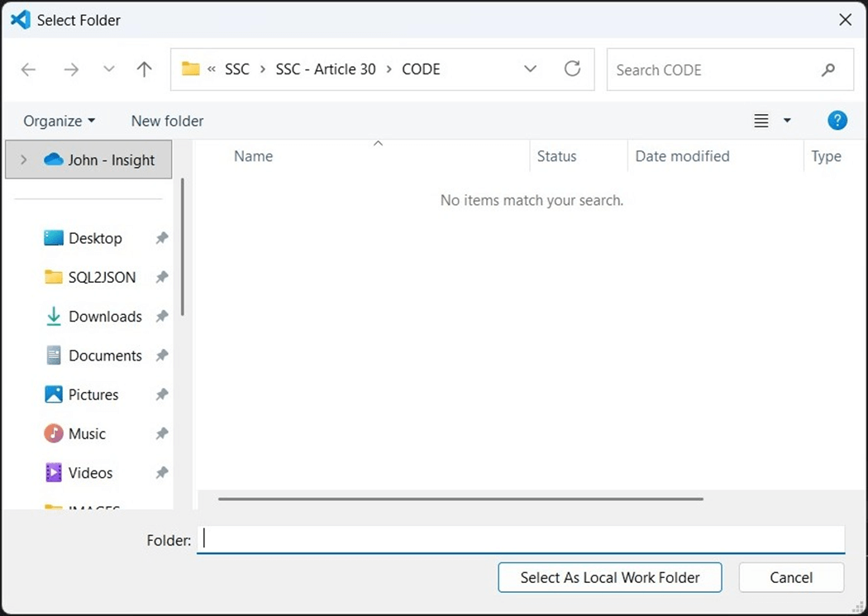The width and height of the screenshot is (868, 616).
Task: Go up one folder level
Action: [144, 70]
